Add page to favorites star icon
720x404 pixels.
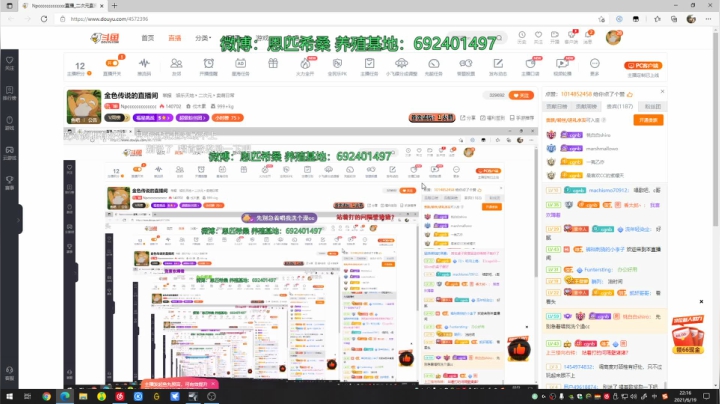coord(602,19)
